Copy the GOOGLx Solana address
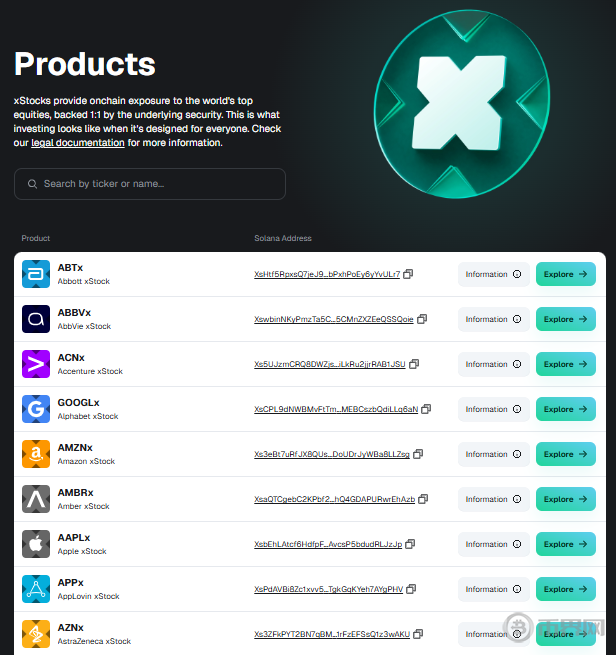Screen dimensions: 616x655 [x=426, y=409]
